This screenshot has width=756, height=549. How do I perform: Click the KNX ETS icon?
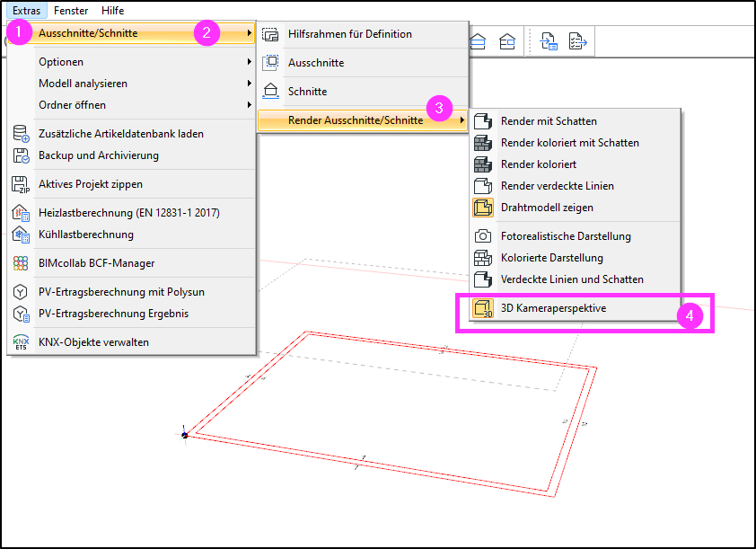(21, 342)
